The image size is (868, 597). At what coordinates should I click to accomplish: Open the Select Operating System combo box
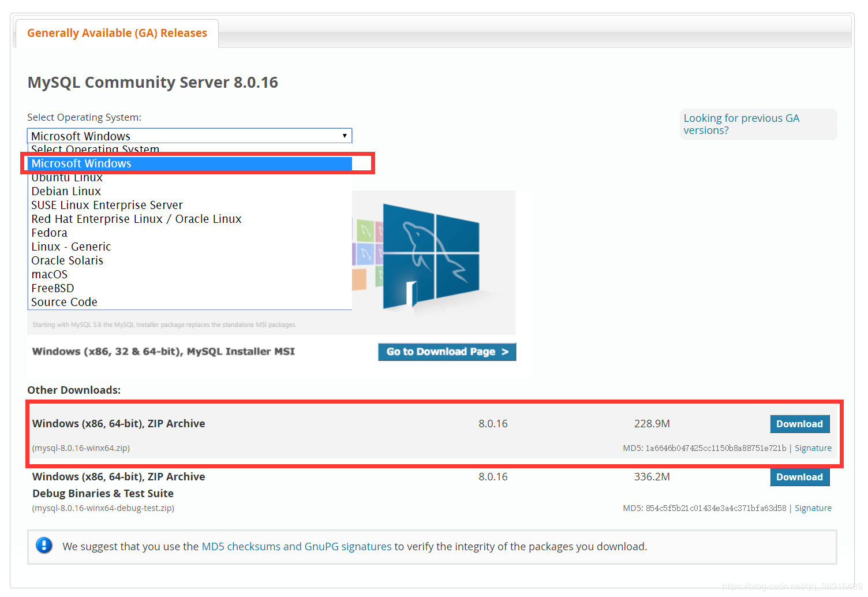[x=189, y=136]
